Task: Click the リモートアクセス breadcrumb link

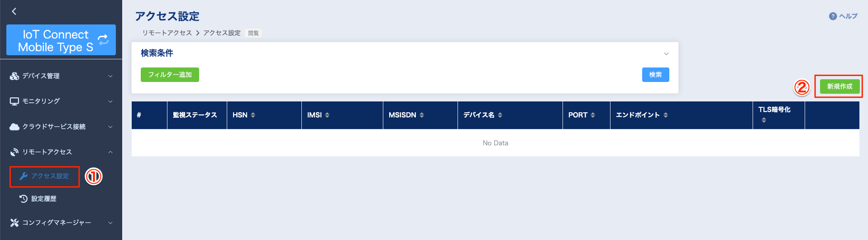Action: [167, 33]
